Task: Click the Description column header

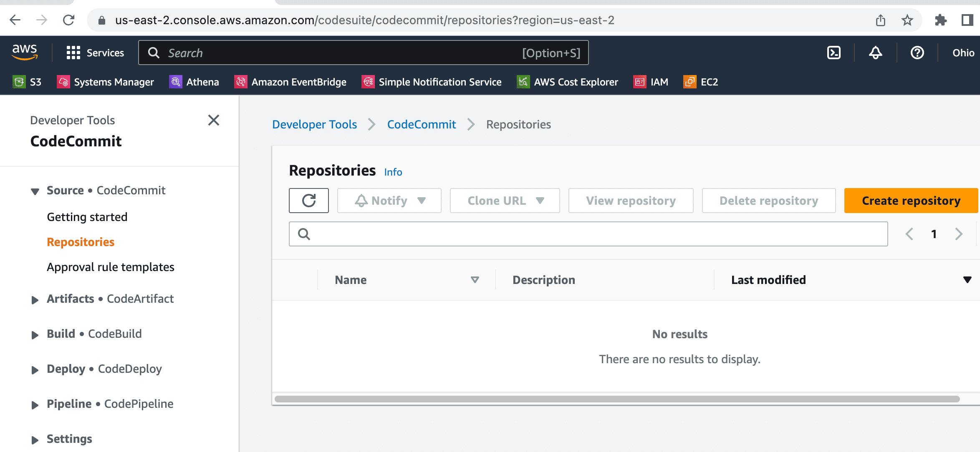Action: [543, 280]
